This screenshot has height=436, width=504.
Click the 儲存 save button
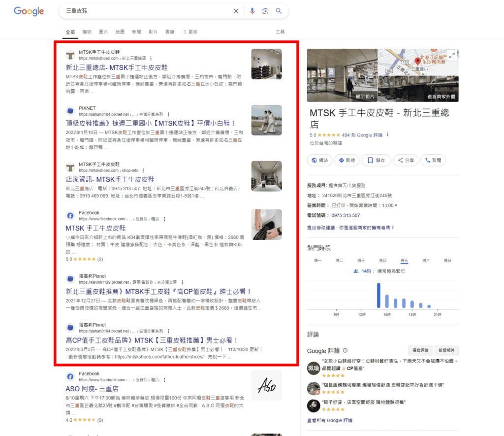pos(376,160)
